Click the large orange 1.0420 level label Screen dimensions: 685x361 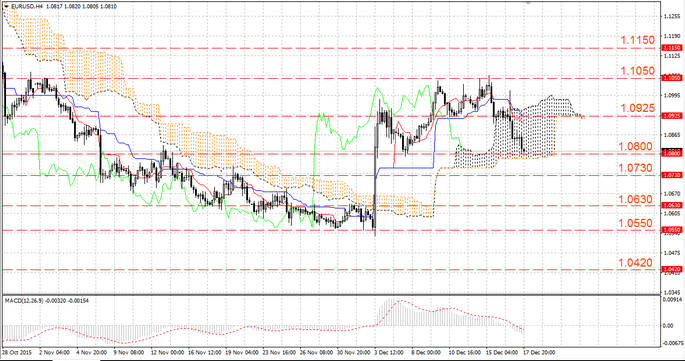pos(636,263)
